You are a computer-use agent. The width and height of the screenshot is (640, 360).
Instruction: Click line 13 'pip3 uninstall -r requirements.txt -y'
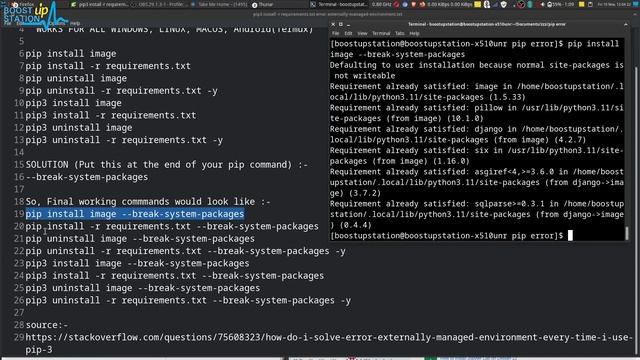(x=124, y=140)
